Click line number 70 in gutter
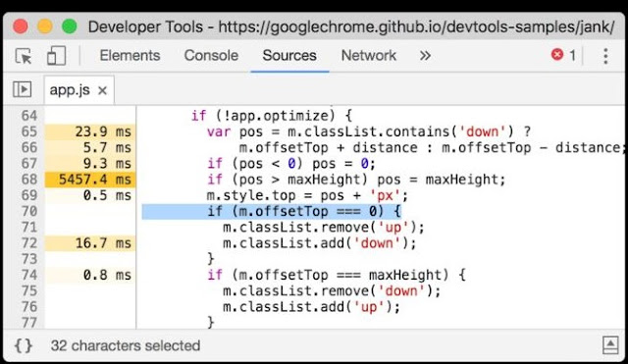This screenshot has width=628, height=364. coord(28,211)
